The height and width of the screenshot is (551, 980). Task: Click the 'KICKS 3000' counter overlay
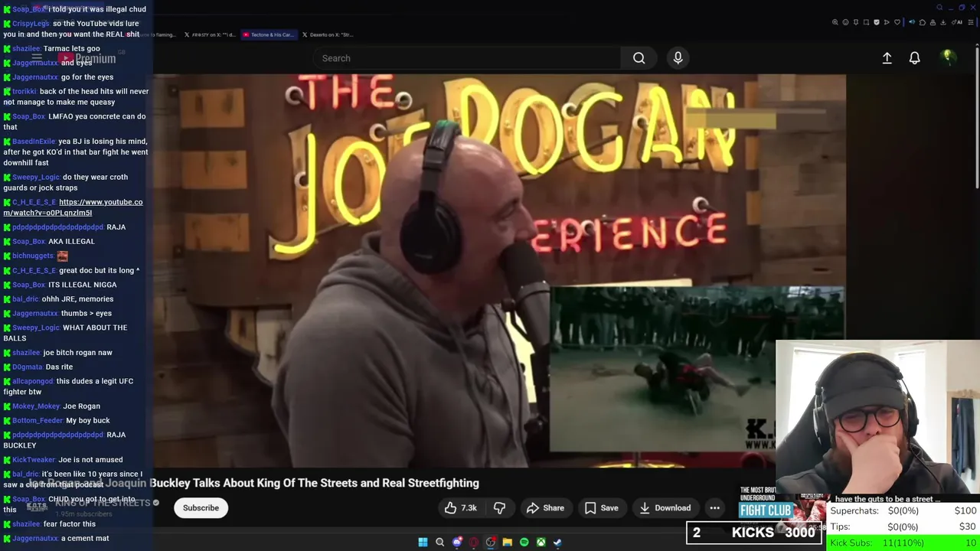[754, 533]
